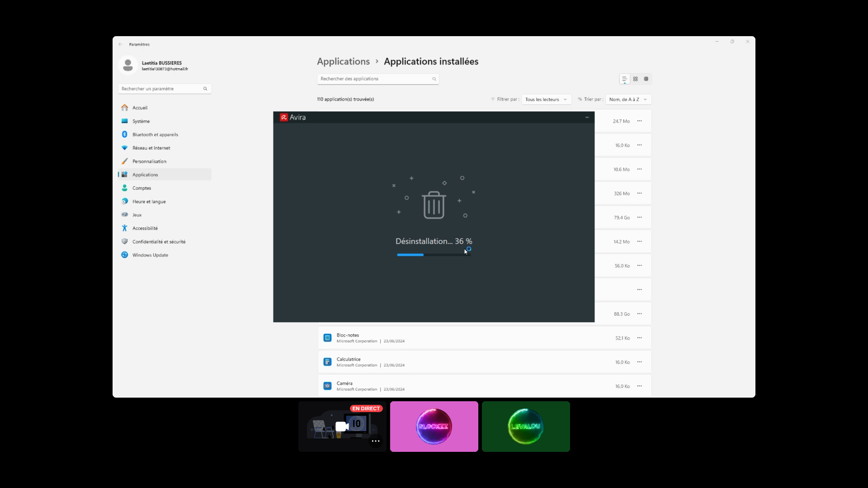868x488 pixels.
Task: Click the 'Applications installées' page heading
Action: point(431,61)
